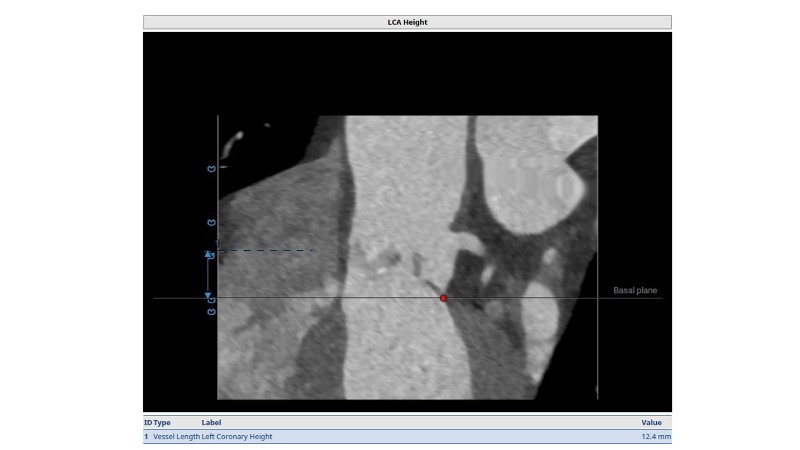Select the 12.4 mm value cell
This screenshot has width=800, height=450.
click(655, 437)
